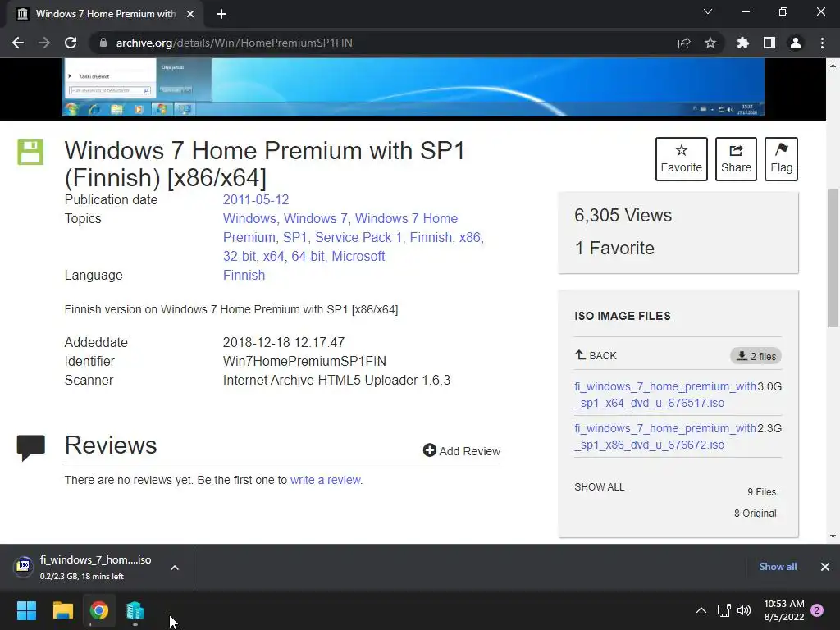840x630 pixels.
Task: Favorite this archive item
Action: tap(682, 159)
